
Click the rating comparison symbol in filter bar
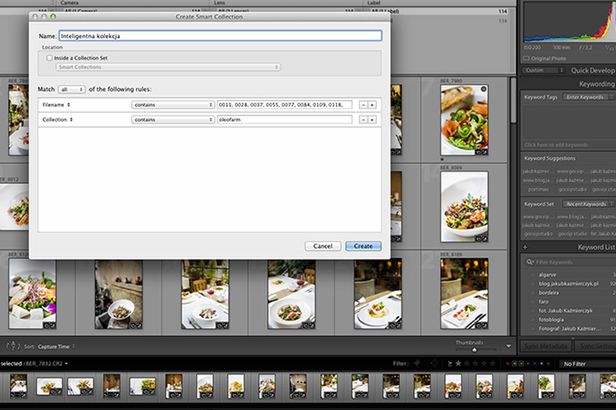450,364
